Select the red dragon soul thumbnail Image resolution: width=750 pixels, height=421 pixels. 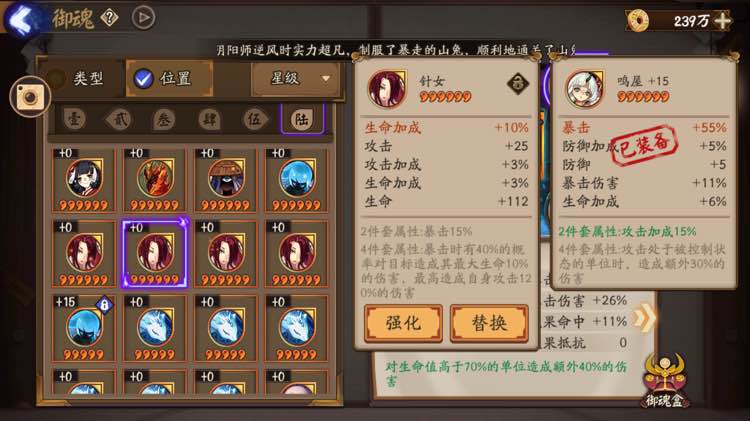154,179
